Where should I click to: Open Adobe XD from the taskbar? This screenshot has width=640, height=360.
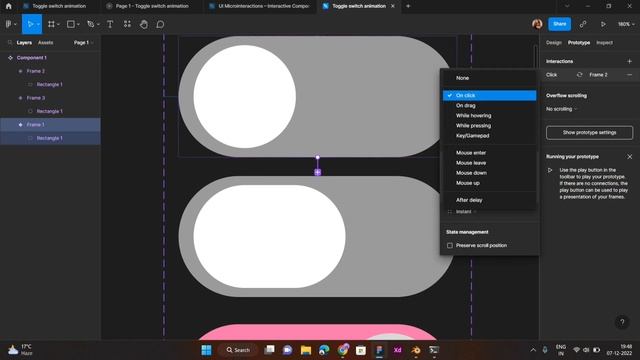(x=397, y=350)
